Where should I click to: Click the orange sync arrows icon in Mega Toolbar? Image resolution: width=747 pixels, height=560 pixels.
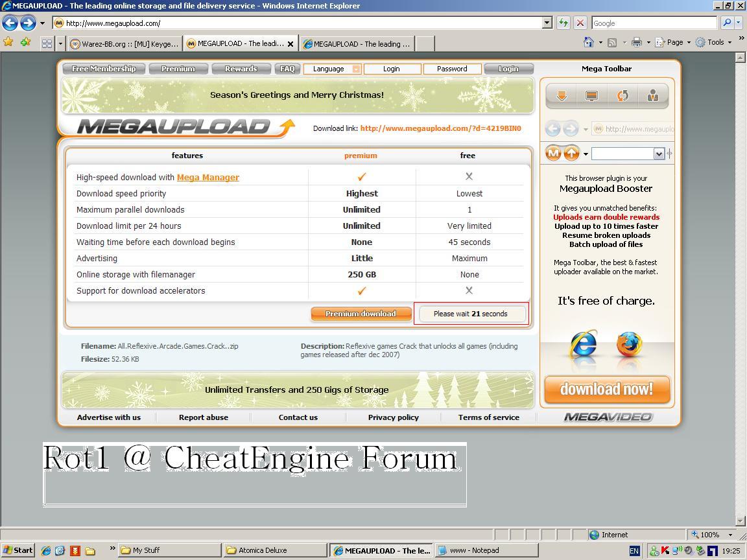(x=622, y=96)
